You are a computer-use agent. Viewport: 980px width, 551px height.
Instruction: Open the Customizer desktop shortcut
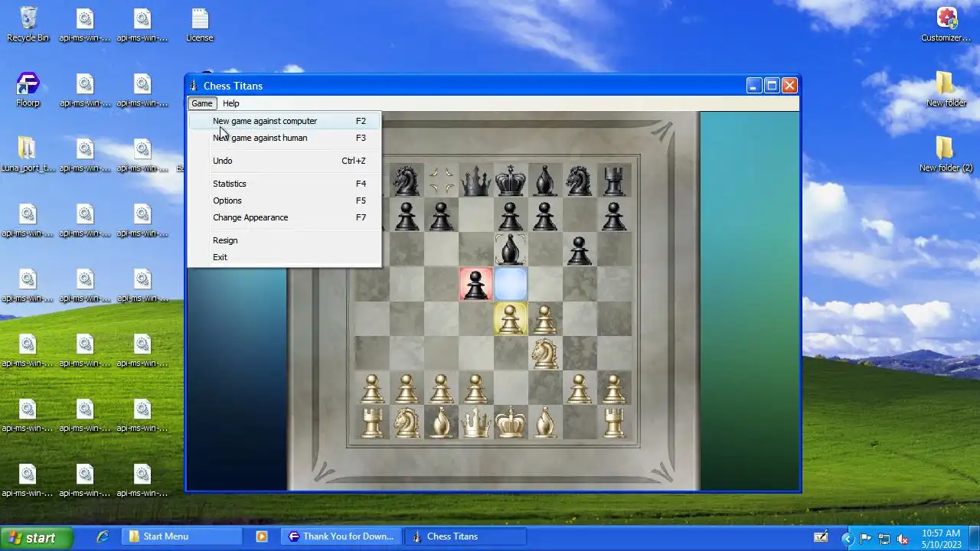pyautogui.click(x=946, y=24)
